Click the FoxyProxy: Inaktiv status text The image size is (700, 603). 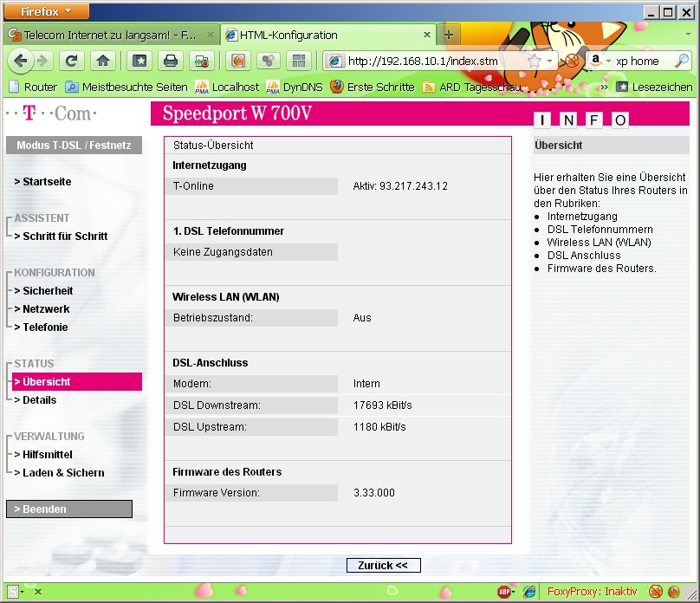[x=592, y=592]
